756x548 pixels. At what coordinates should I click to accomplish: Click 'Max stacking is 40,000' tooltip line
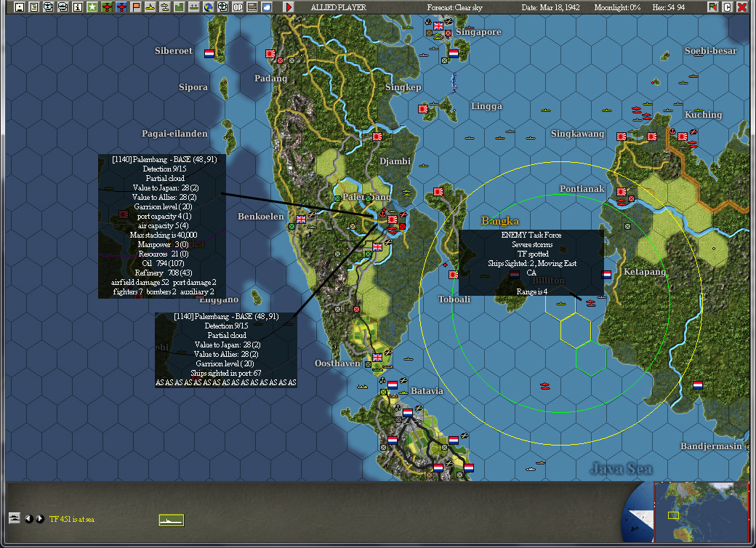pos(163,235)
